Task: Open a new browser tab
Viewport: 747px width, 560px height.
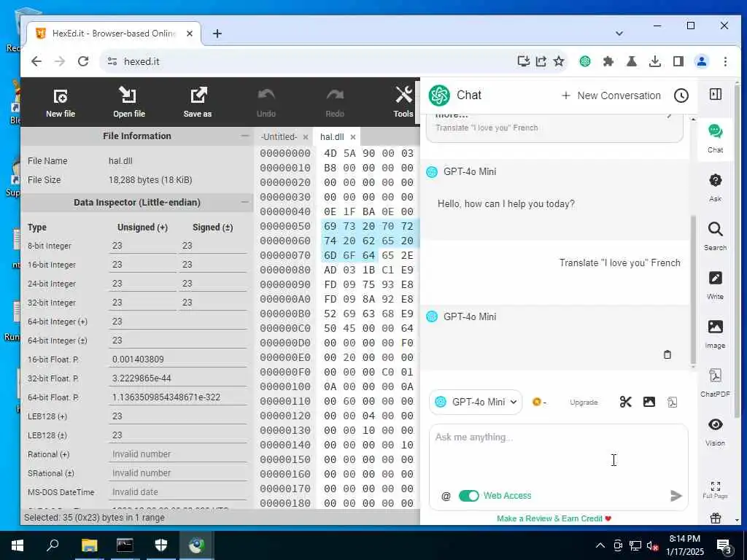Action: (x=217, y=34)
